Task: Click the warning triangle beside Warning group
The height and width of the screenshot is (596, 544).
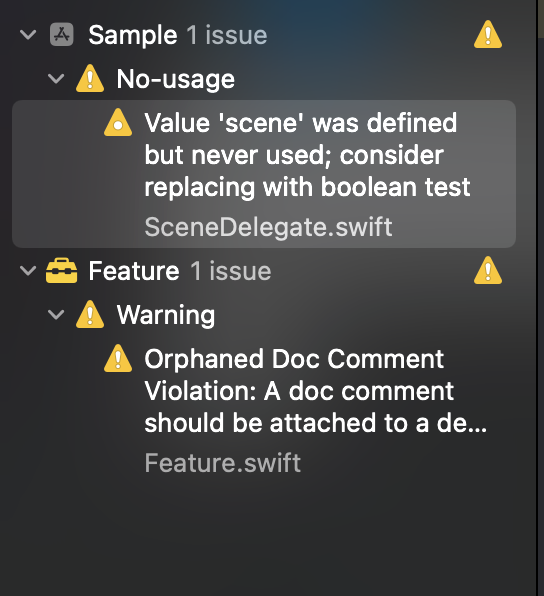Action: click(x=90, y=314)
